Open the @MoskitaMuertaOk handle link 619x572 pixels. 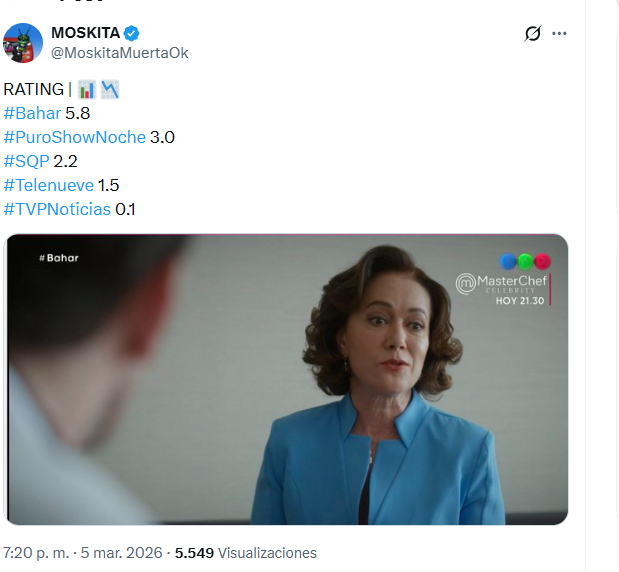pyautogui.click(x=119, y=52)
